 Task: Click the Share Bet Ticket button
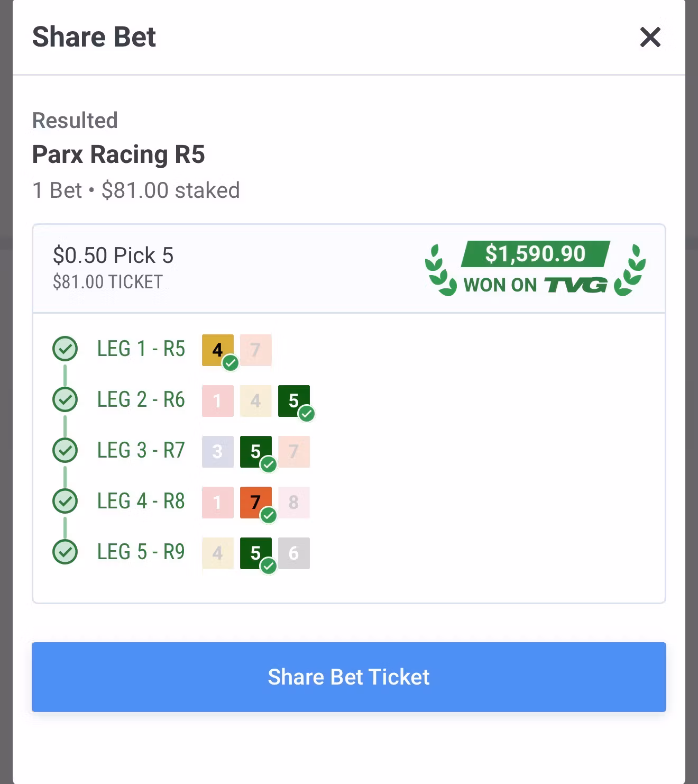(x=348, y=677)
